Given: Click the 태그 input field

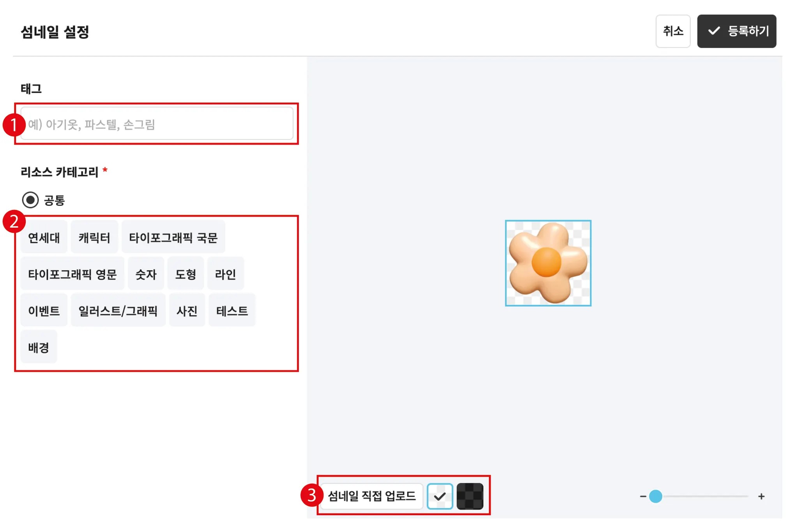Looking at the screenshot, I should (157, 124).
